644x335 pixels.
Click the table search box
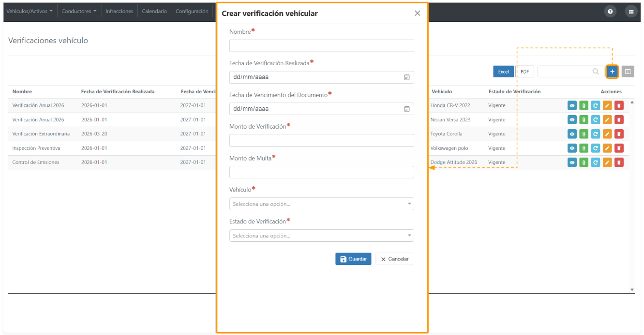point(570,72)
